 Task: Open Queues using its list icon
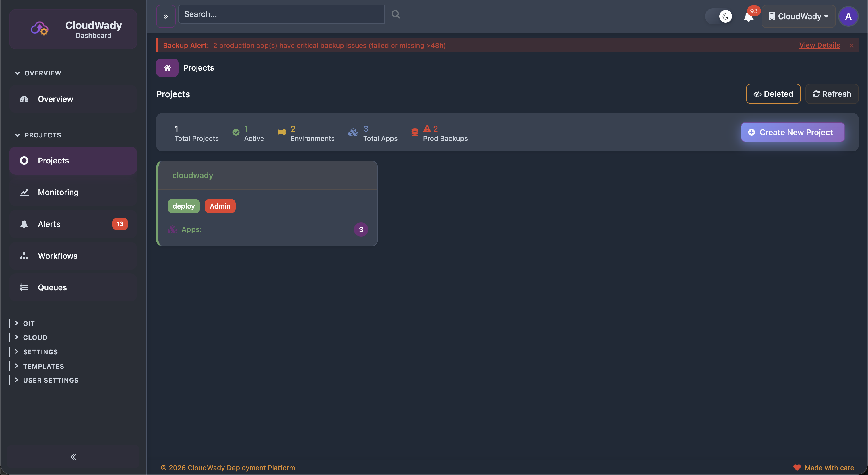(24, 287)
